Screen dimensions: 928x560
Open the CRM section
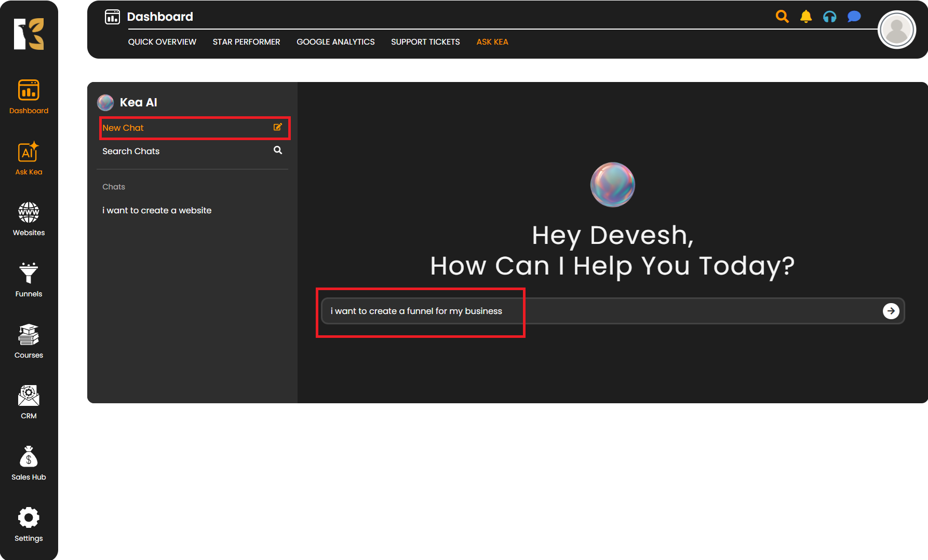[29, 402]
